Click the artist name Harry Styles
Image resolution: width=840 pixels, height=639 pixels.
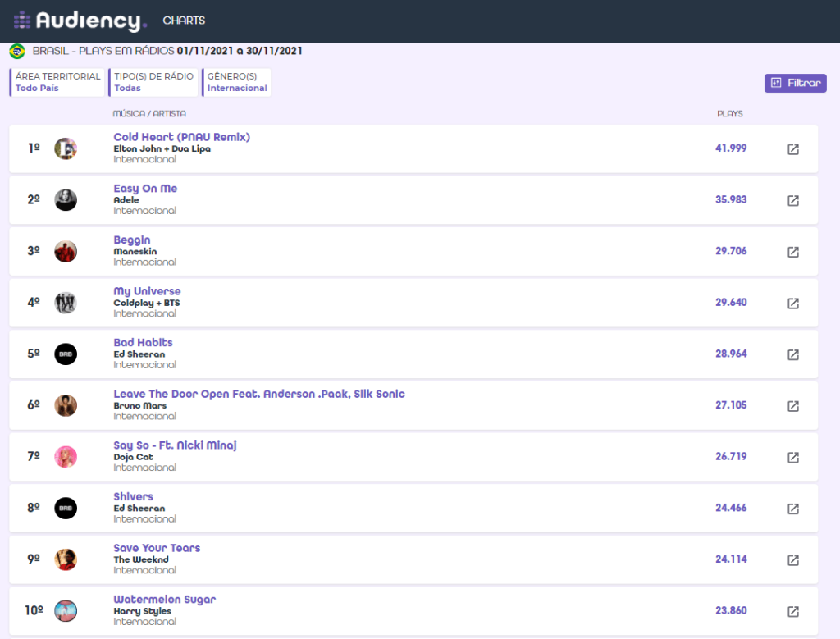[x=143, y=612]
